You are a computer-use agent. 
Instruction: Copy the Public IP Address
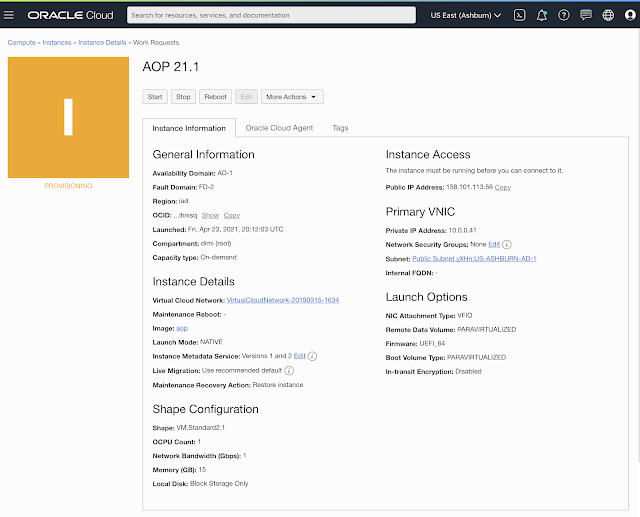[502, 187]
